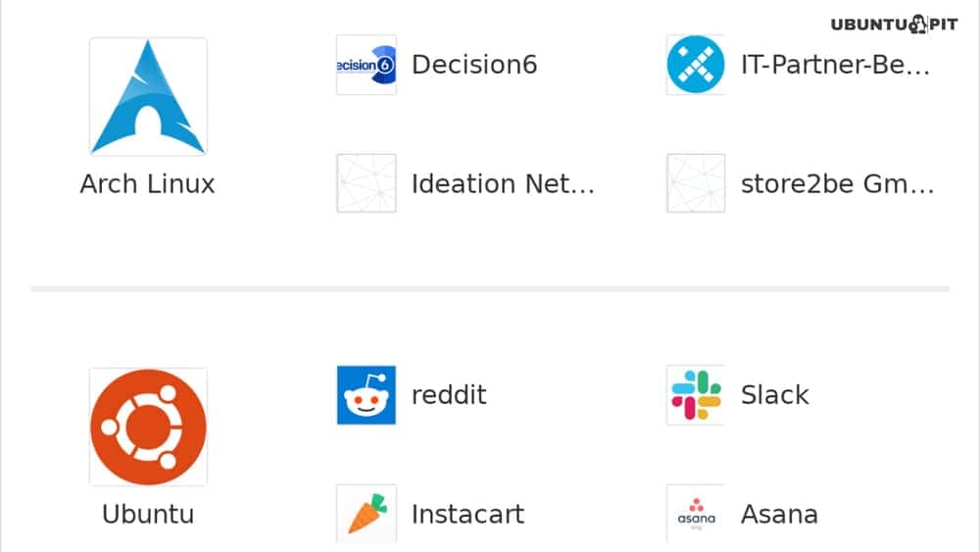Open the Decision6 company logo
Screen dimensions: 980x552
tap(367, 65)
